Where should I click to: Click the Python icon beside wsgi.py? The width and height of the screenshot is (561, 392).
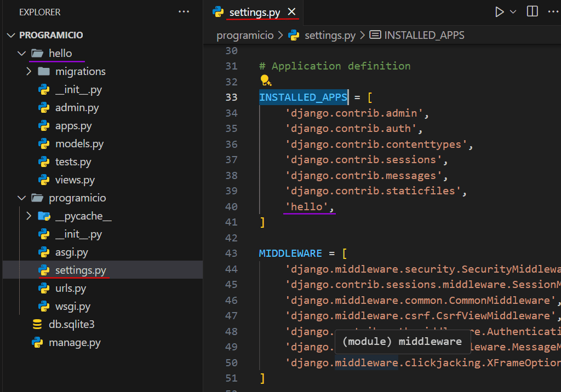coord(44,306)
